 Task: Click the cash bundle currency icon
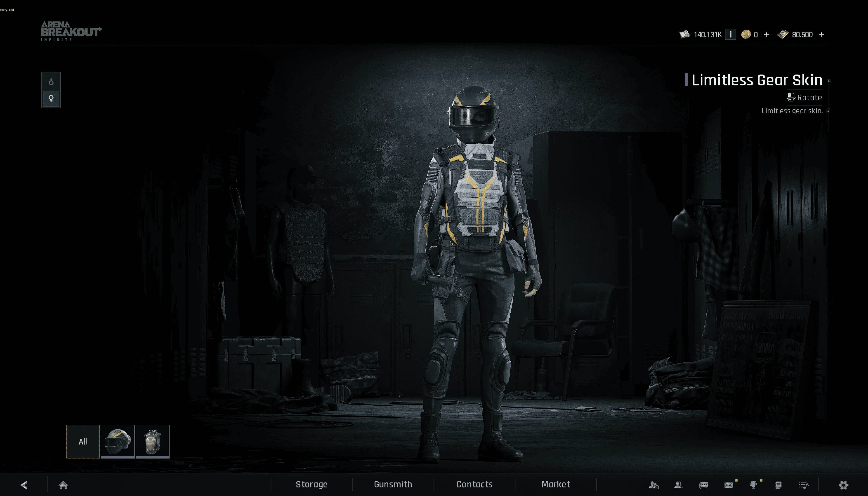685,34
